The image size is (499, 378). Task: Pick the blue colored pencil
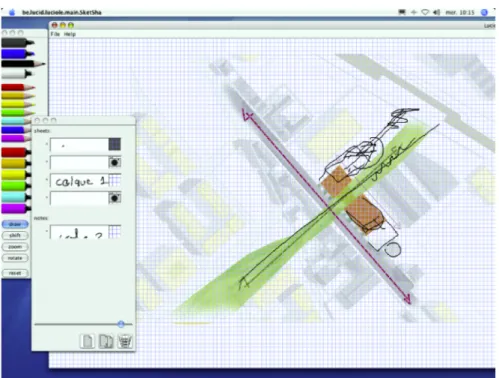(x=16, y=130)
